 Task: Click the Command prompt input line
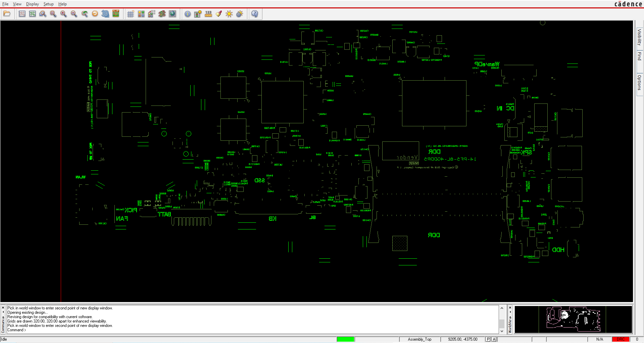coord(252,330)
